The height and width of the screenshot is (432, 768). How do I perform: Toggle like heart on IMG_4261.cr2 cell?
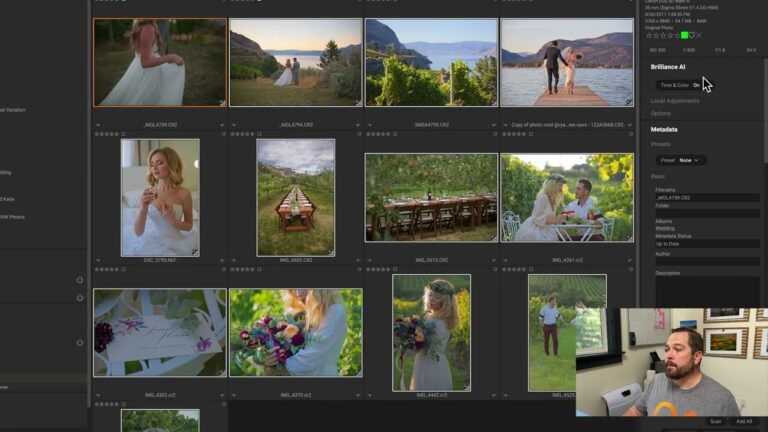point(631,134)
